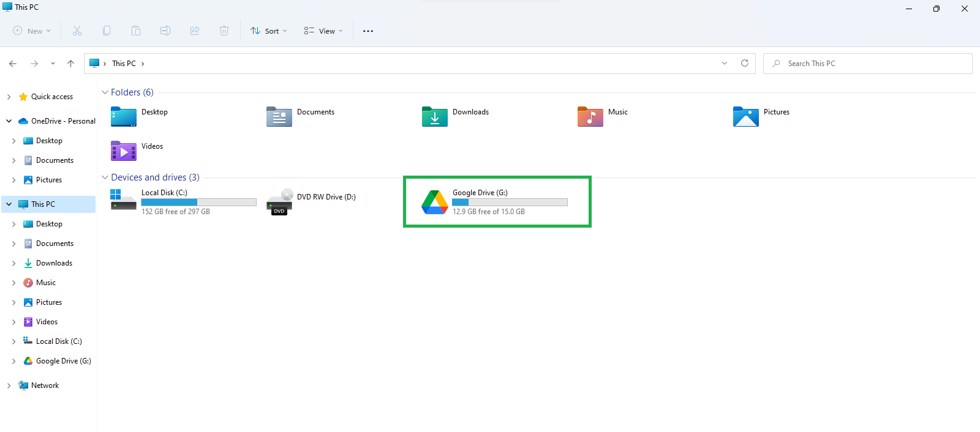Collapse the Folders (6) section
Image resolution: width=980 pixels, height=432 pixels.
pyautogui.click(x=105, y=92)
